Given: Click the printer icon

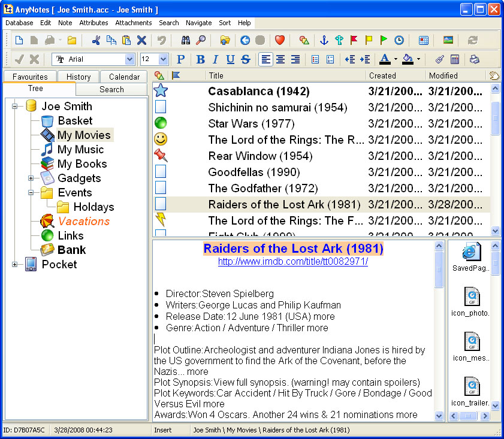Looking at the screenshot, I should point(474,59).
